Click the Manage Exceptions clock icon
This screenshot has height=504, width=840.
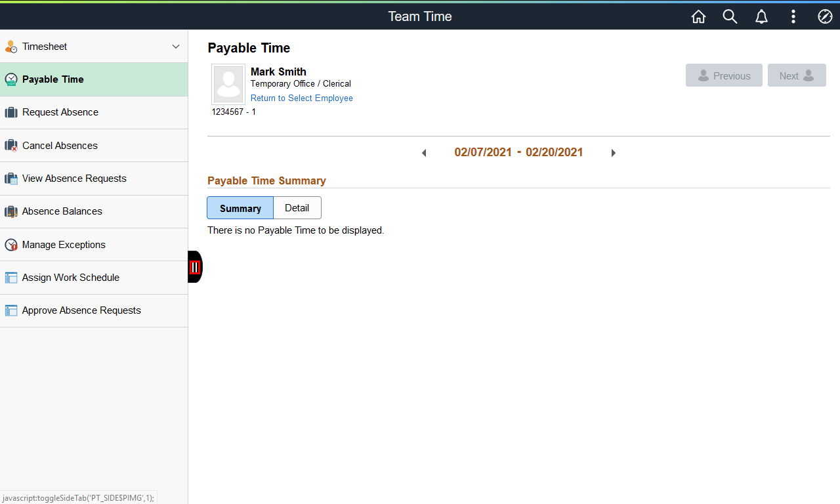11,245
